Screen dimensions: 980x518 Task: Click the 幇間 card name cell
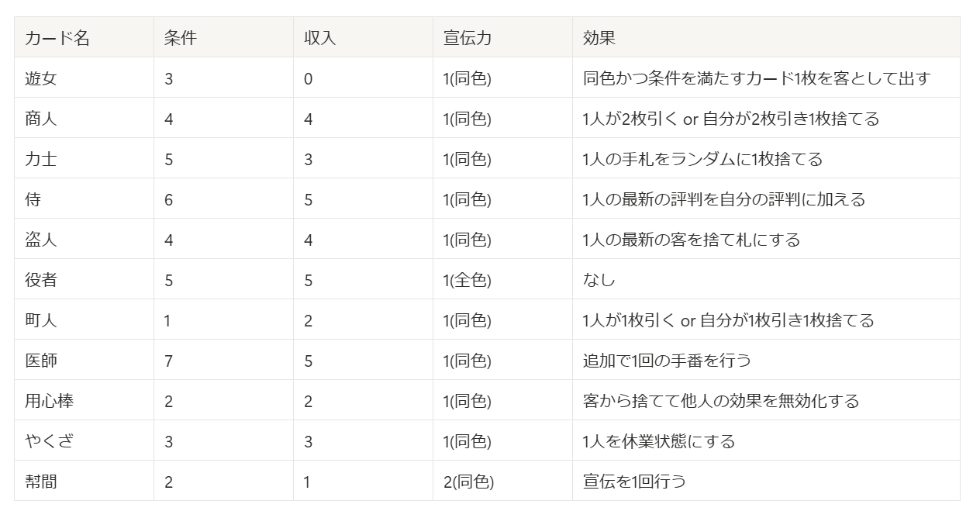click(41, 482)
